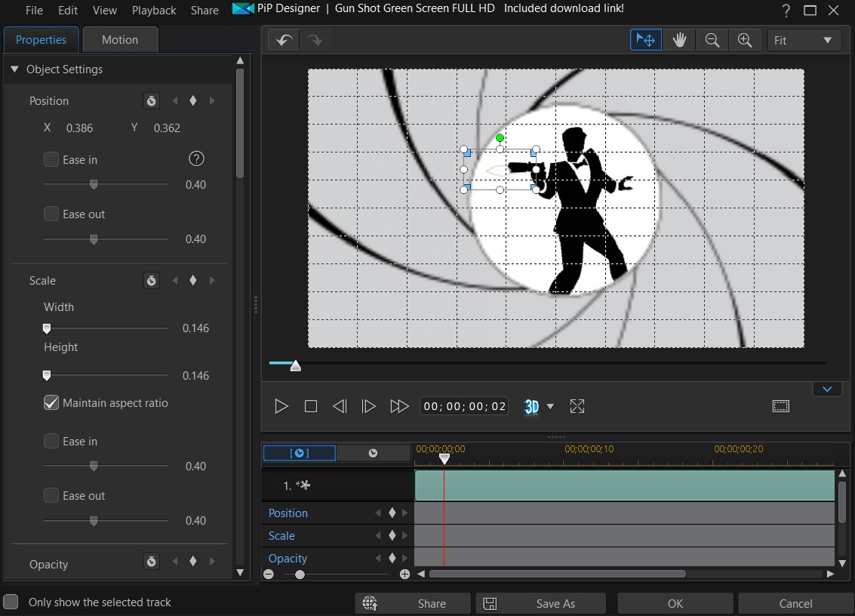Enable Scale Ease in checkbox
This screenshot has height=616, width=855.
(x=51, y=441)
